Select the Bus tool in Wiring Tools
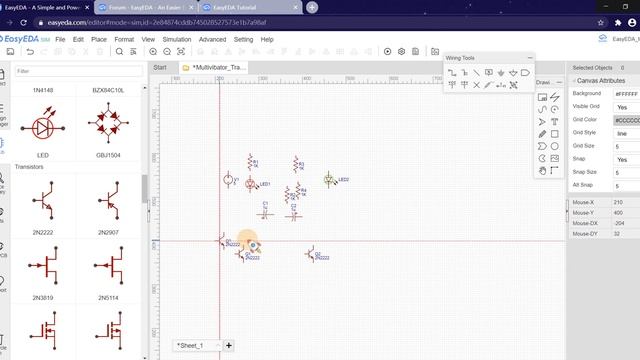This screenshot has width=640, height=360. pyautogui.click(x=464, y=73)
